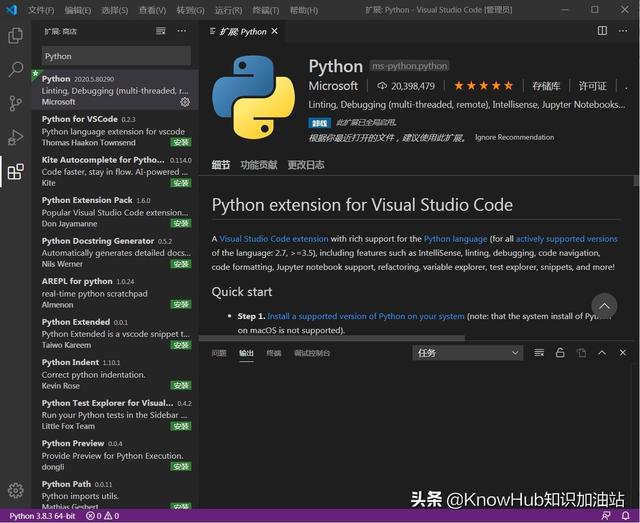
Task: Select Python 3.8.3 64-bit interpreter in status bar
Action: pos(42,516)
